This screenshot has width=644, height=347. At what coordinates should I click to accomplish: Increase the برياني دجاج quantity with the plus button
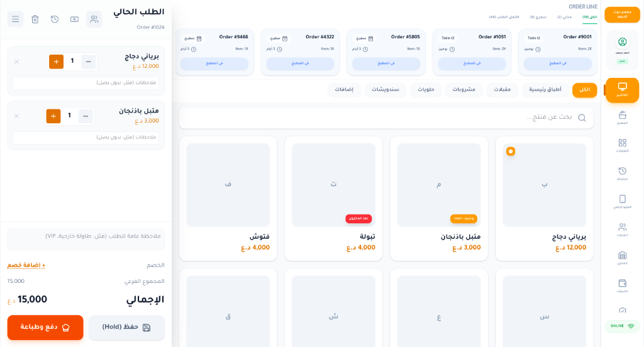[x=56, y=62]
